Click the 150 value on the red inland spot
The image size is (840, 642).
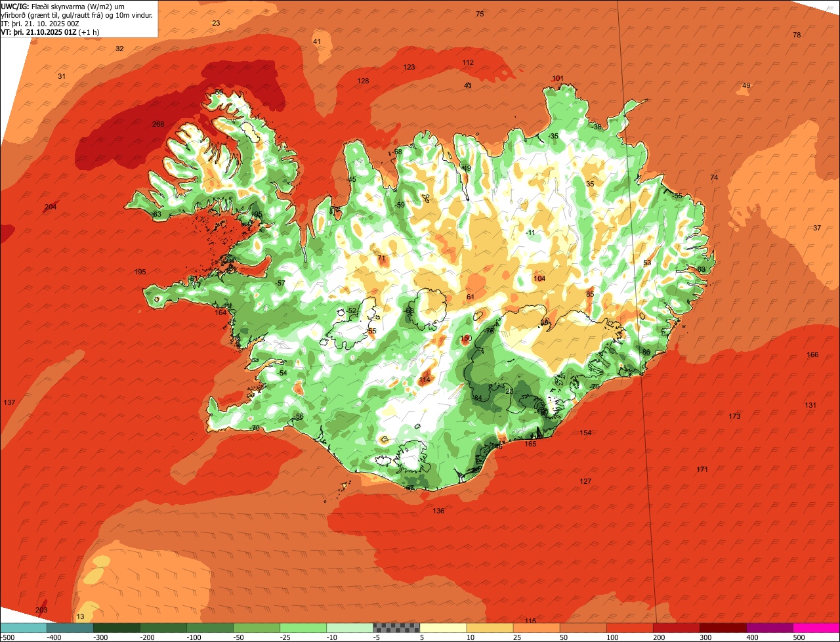(x=466, y=338)
